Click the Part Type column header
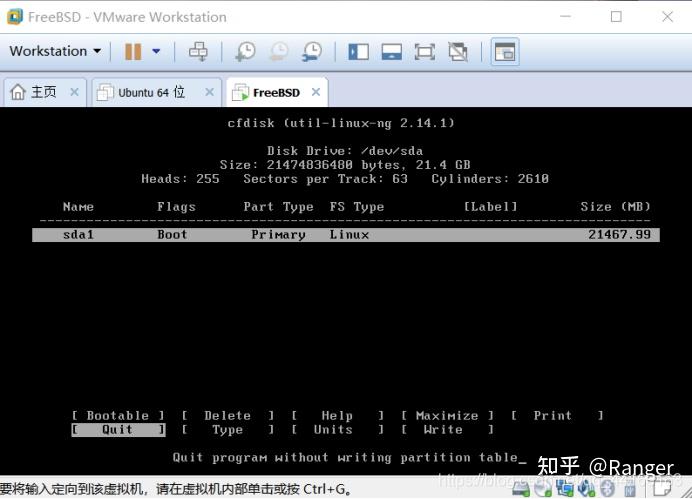This screenshot has height=499, width=692. coord(278,207)
